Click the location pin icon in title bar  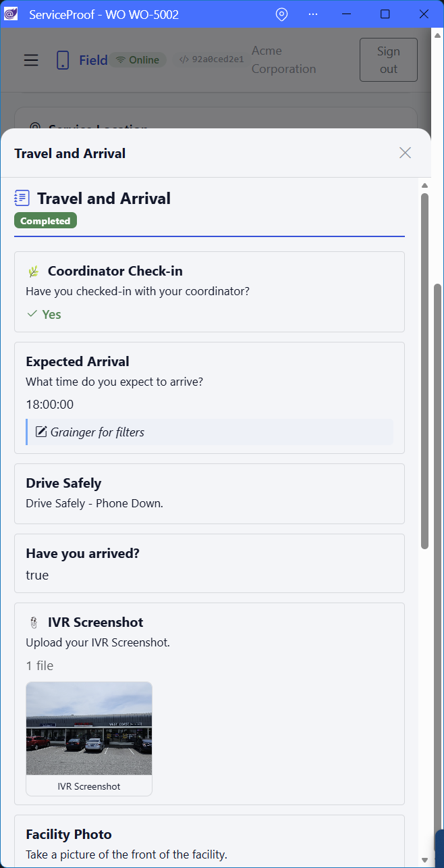(x=282, y=14)
